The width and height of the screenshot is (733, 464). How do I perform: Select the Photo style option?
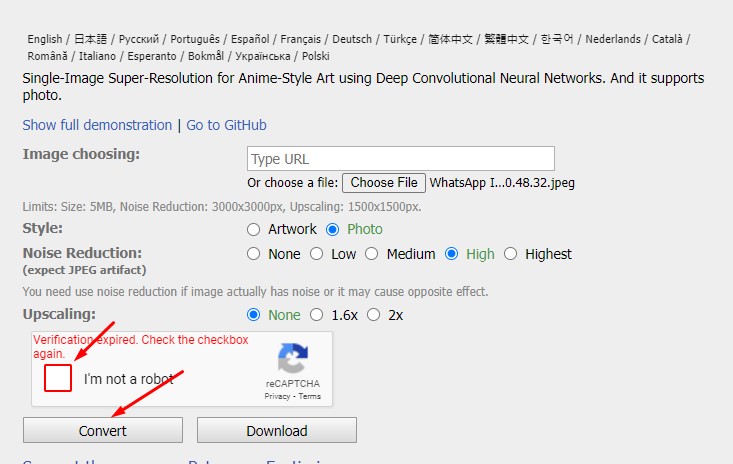(333, 229)
